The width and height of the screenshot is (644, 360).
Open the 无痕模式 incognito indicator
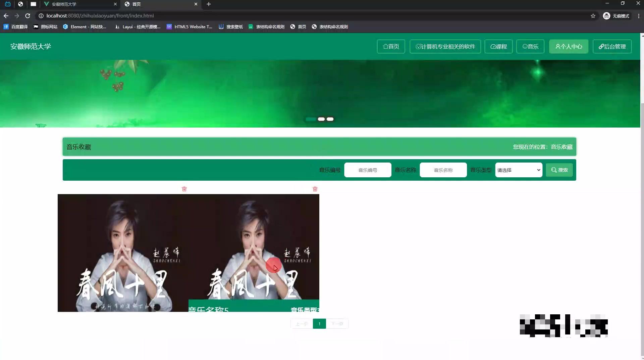point(616,16)
